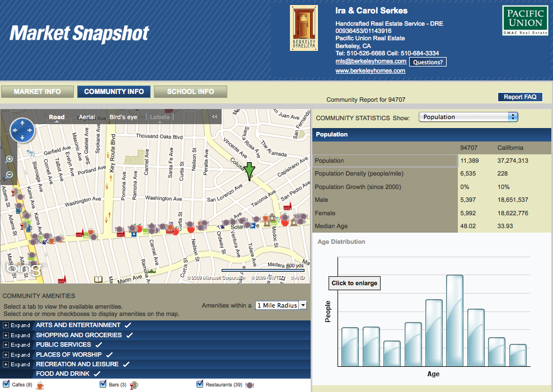Open the amenities radius dropdown
The width and height of the screenshot is (553, 392).
point(280,305)
